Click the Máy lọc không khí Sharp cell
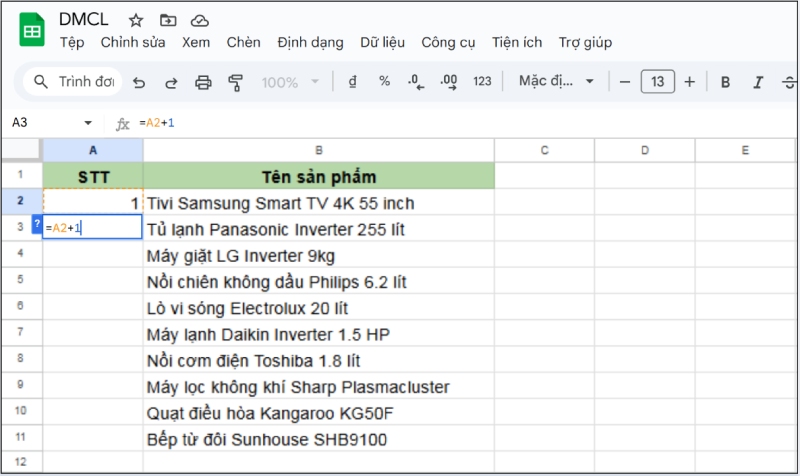The height and width of the screenshot is (476, 800). (x=319, y=386)
